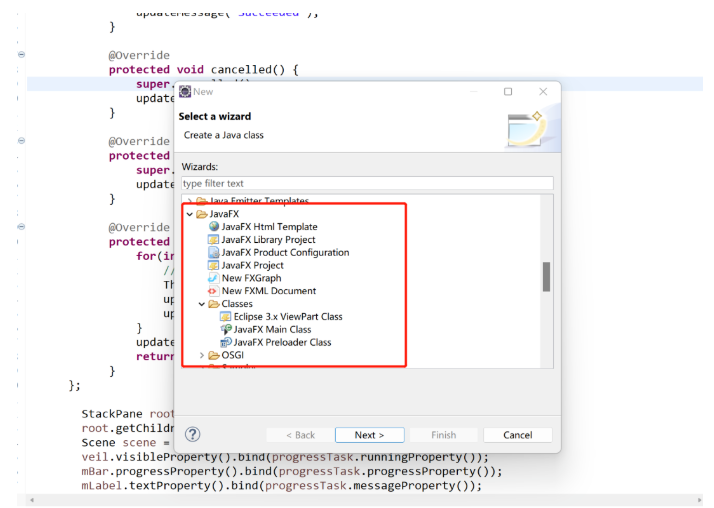Expand the OSGI tree node
The width and height of the screenshot is (714, 508).
pyautogui.click(x=202, y=355)
